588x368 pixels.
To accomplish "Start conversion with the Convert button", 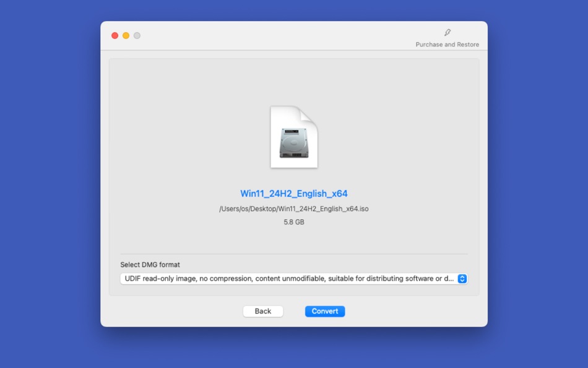I will coord(325,311).
